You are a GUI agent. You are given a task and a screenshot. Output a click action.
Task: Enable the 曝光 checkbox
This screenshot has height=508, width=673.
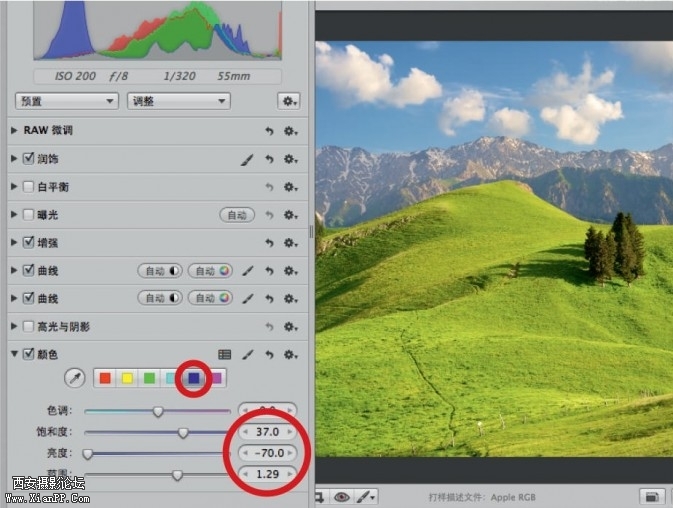click(28, 215)
